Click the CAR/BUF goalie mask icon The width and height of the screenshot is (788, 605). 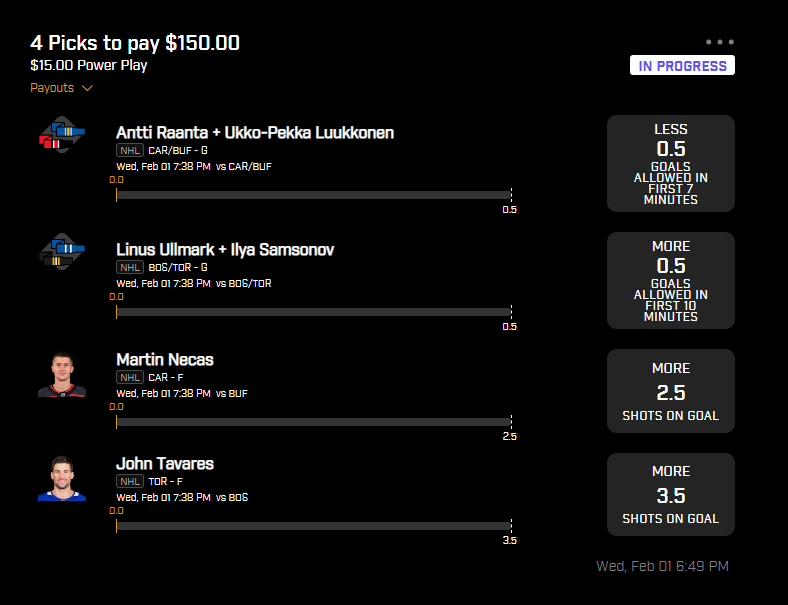point(62,134)
